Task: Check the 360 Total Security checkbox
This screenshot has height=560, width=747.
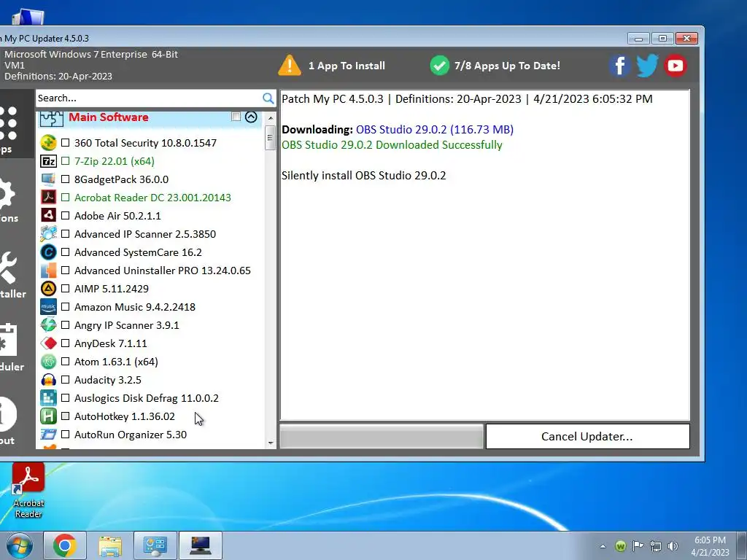Action: (x=65, y=143)
